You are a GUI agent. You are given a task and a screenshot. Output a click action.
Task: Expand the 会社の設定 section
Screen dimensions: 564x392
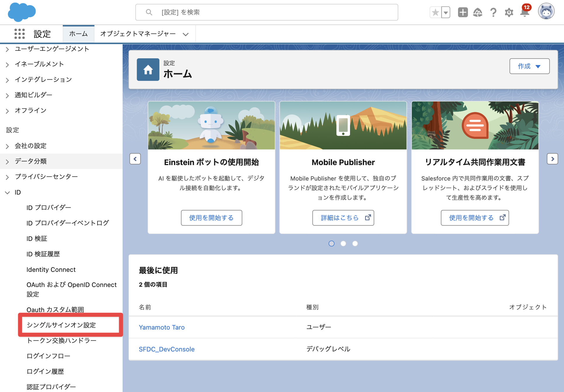point(8,146)
